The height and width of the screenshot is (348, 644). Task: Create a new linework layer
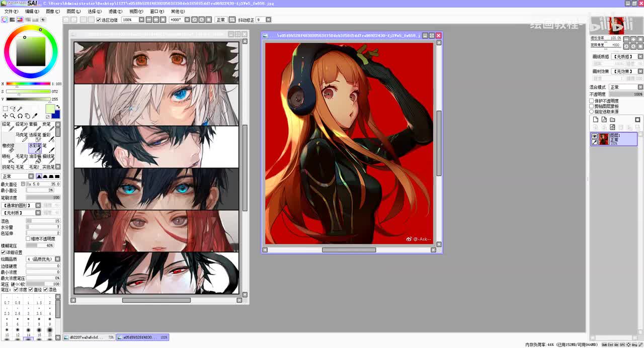tap(604, 120)
